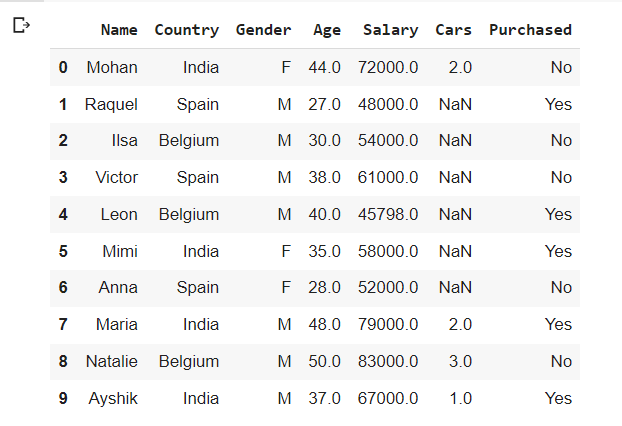The image size is (622, 426).
Task: Click the Cars column header
Action: 453,30
